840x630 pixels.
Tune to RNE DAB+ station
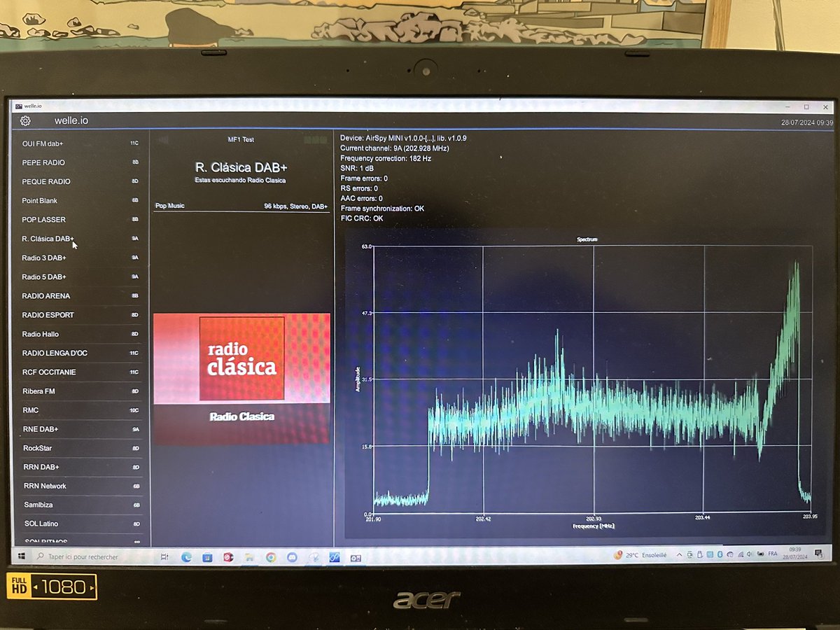click(x=81, y=429)
